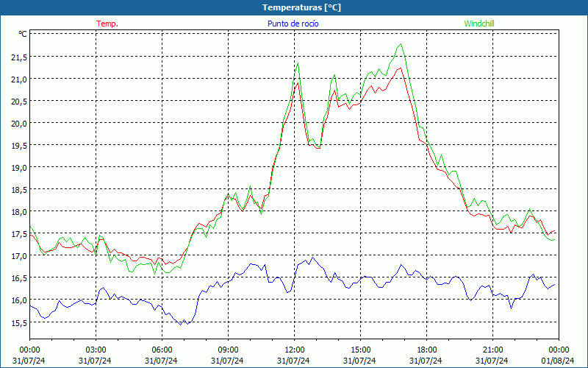This screenshot has height=368, width=588.
Task: Click the '16,0' y-axis value
Action: [19, 300]
